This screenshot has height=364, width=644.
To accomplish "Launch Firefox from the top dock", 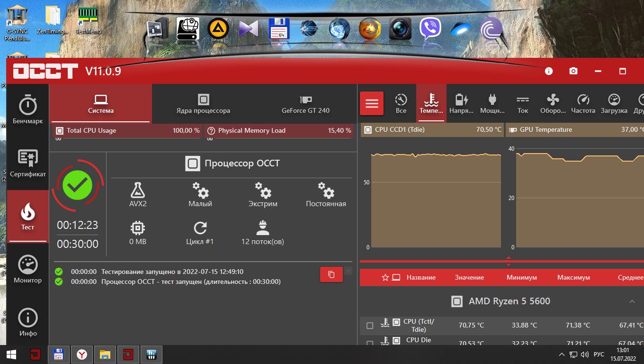I will click(370, 29).
